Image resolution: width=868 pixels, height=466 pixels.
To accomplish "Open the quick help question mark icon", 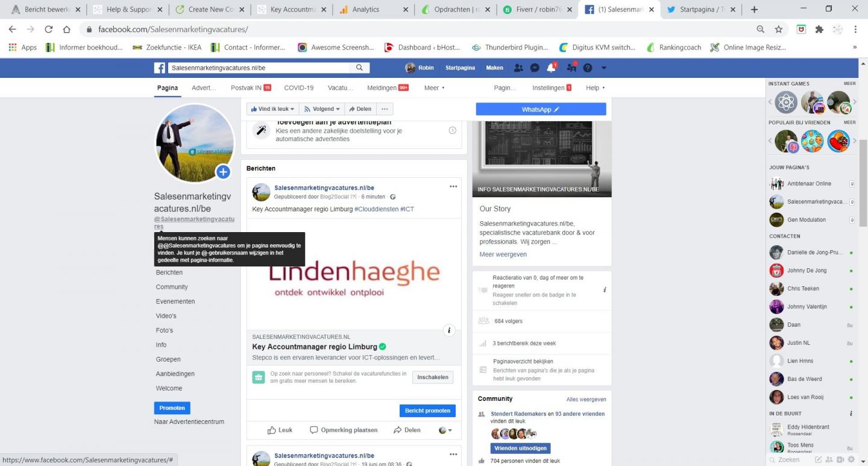I will click(x=588, y=68).
